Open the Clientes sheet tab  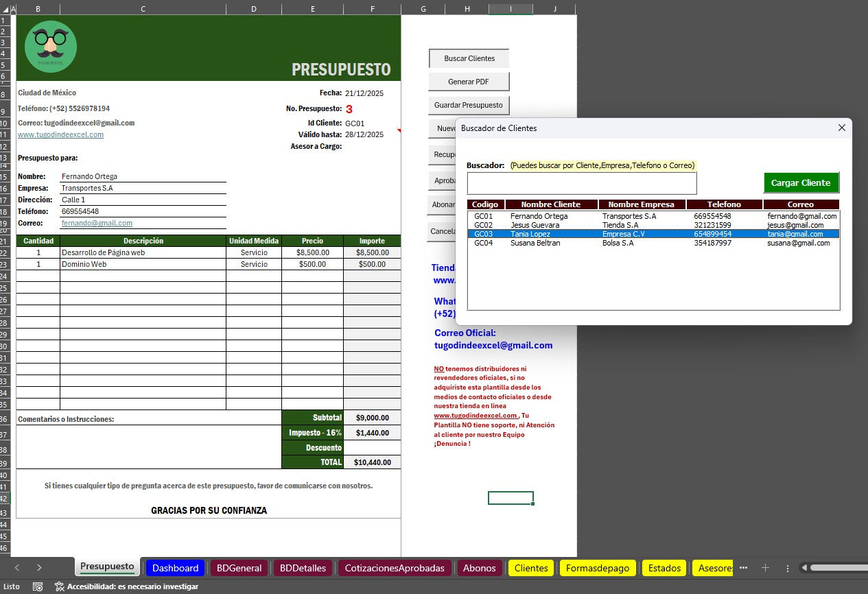[530, 568]
